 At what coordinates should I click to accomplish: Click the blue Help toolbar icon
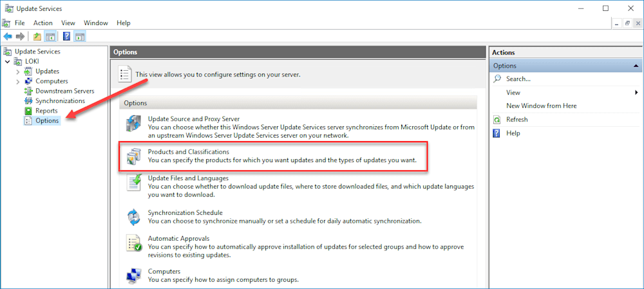pyautogui.click(x=66, y=37)
